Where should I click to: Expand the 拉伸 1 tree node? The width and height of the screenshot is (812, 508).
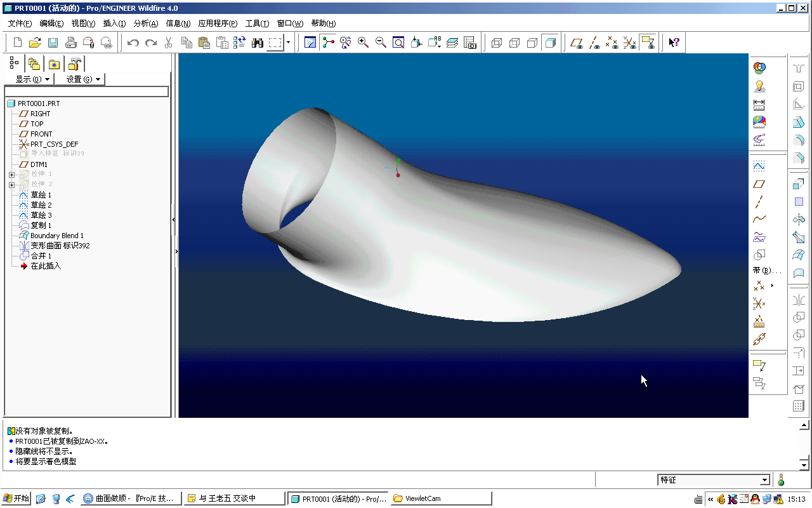pyautogui.click(x=11, y=175)
